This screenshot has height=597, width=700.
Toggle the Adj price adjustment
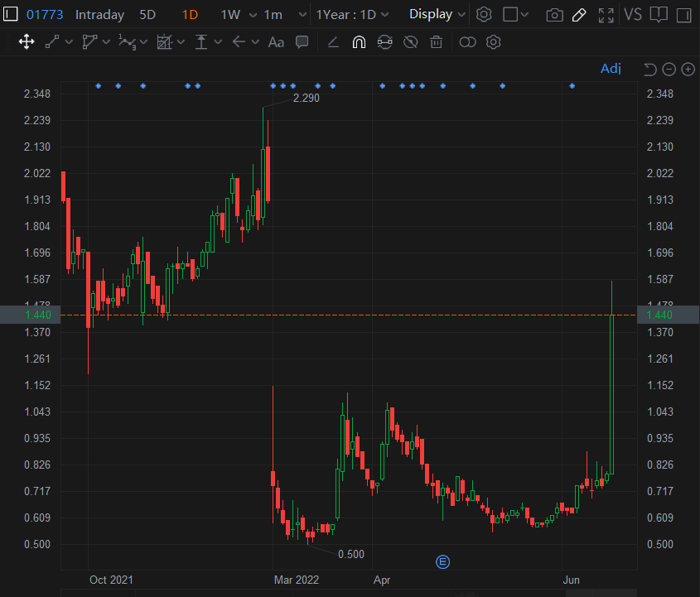click(611, 69)
